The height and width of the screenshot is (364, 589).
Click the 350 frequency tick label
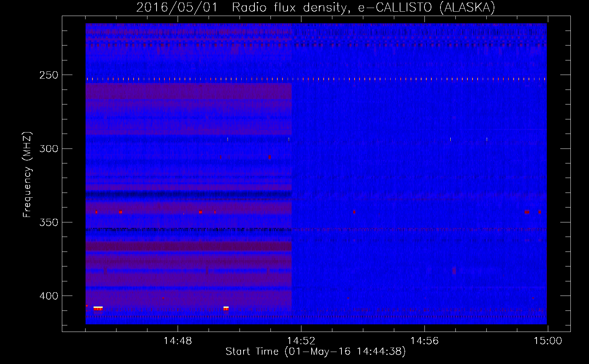tap(48, 222)
